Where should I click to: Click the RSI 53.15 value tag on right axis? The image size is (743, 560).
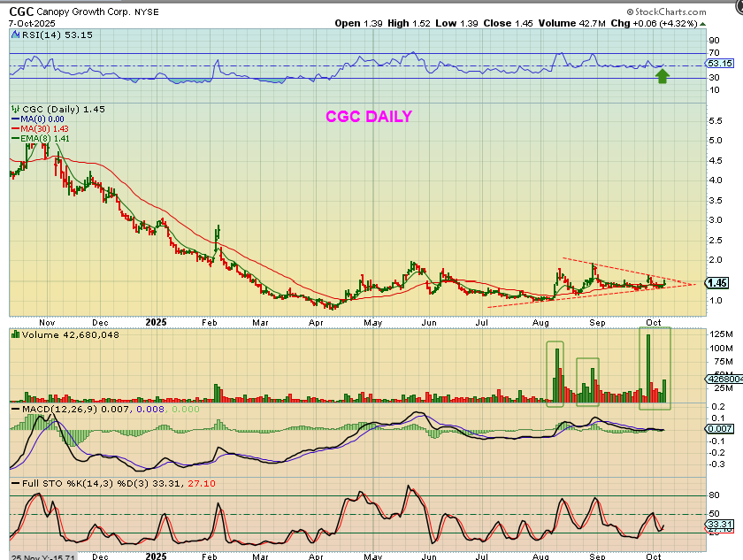coord(718,64)
